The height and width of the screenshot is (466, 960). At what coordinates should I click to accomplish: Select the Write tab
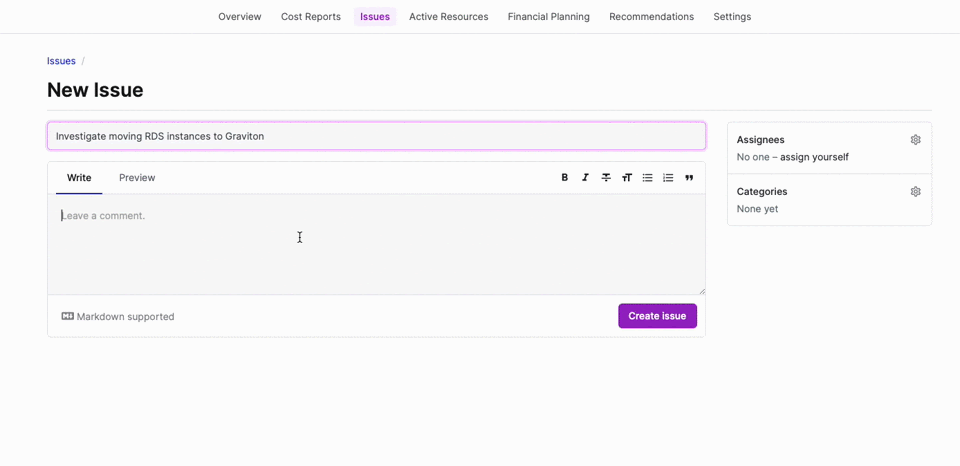(x=79, y=178)
